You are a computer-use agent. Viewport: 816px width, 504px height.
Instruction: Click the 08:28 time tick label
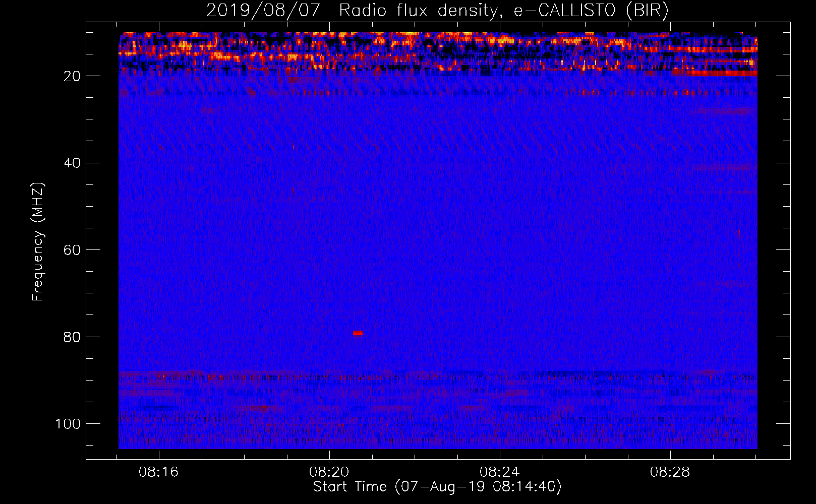click(670, 472)
